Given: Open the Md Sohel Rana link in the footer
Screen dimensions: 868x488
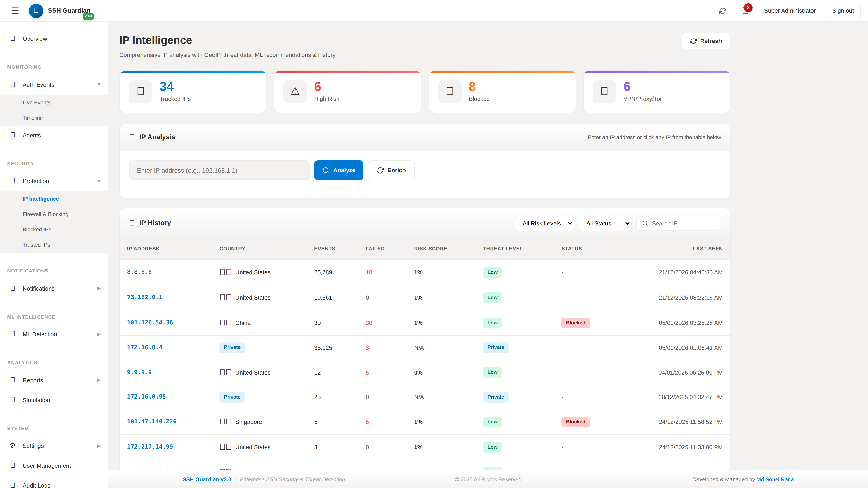Looking at the screenshot, I should pos(775,479).
